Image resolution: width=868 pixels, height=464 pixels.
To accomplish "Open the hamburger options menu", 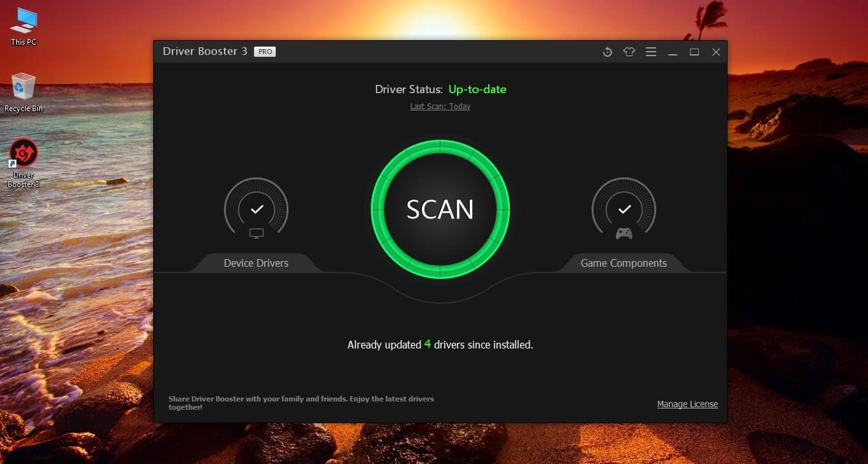I will tap(651, 52).
